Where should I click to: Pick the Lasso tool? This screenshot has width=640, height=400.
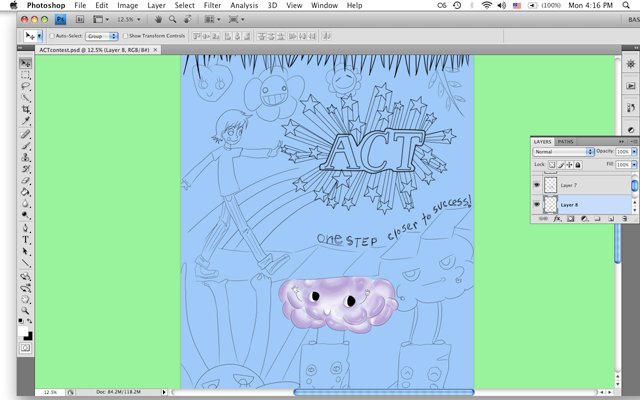[x=26, y=86]
